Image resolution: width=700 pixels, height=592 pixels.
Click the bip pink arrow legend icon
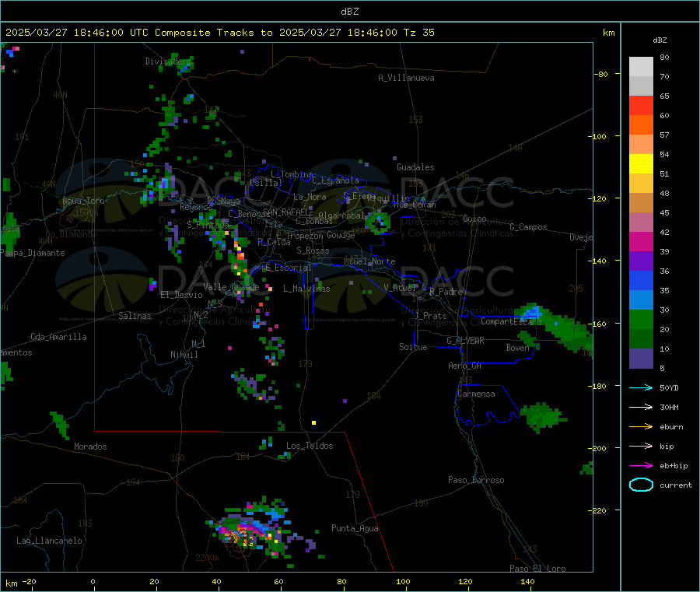coord(641,446)
